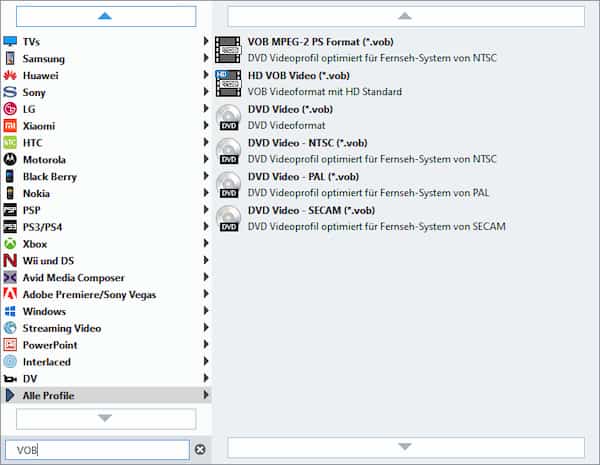
Task: Click the Motorola logo icon
Action: [10, 160]
